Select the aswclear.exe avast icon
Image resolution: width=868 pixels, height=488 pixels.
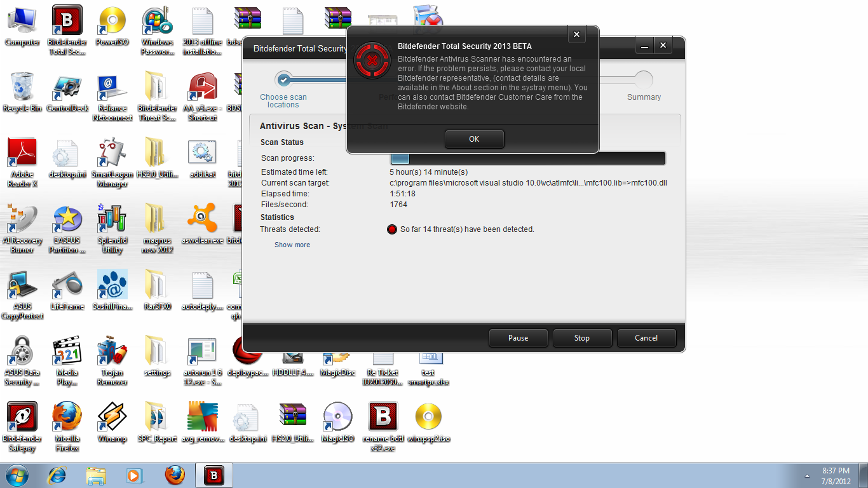coord(202,224)
